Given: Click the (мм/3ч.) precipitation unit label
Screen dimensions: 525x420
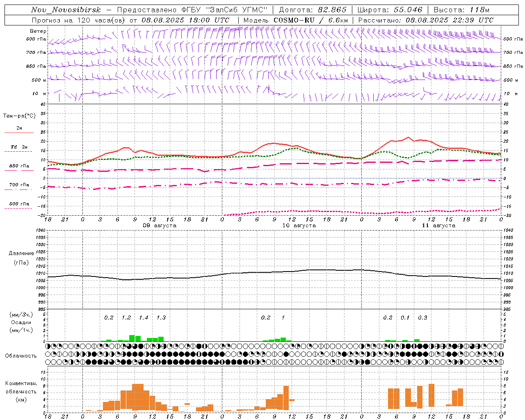Looking at the screenshot, I should coord(21,315).
